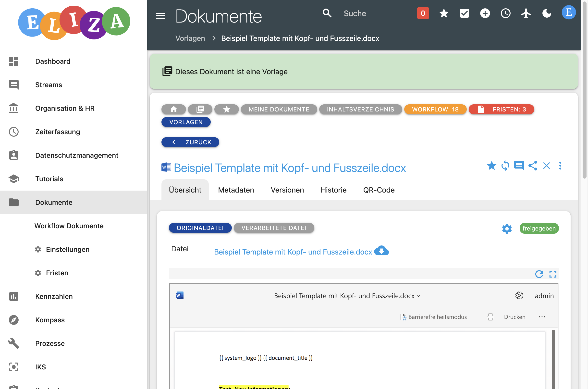Open preview in fullscreen

pyautogui.click(x=553, y=274)
